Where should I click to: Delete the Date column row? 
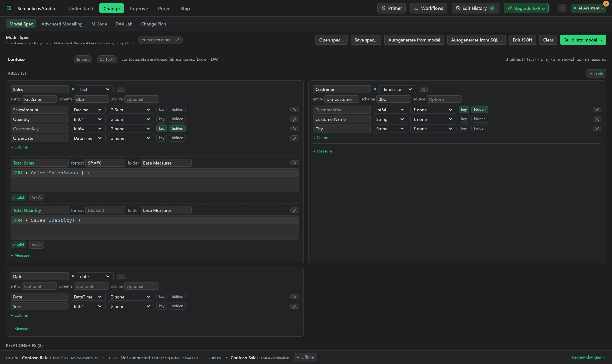tap(295, 297)
